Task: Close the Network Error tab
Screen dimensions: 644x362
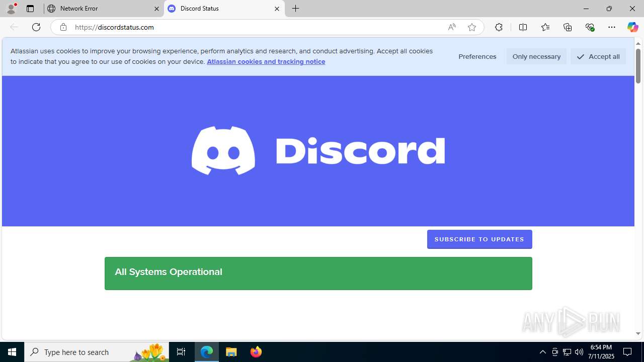Action: coord(156,9)
